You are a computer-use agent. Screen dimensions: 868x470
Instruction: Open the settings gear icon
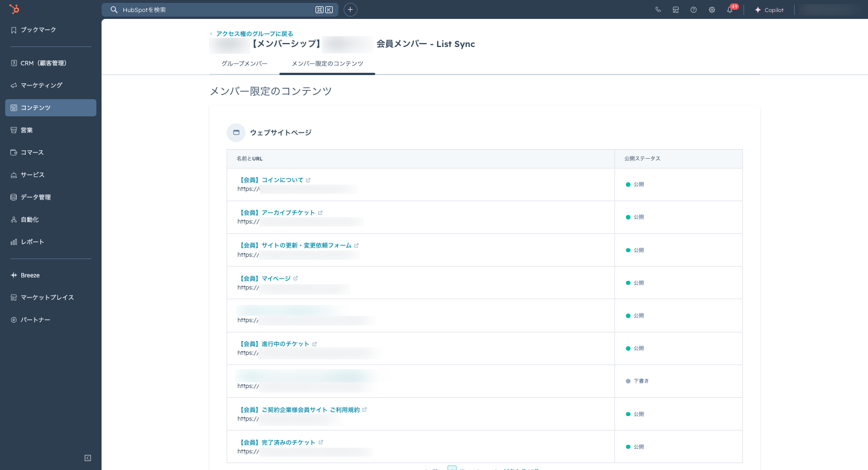tap(711, 10)
